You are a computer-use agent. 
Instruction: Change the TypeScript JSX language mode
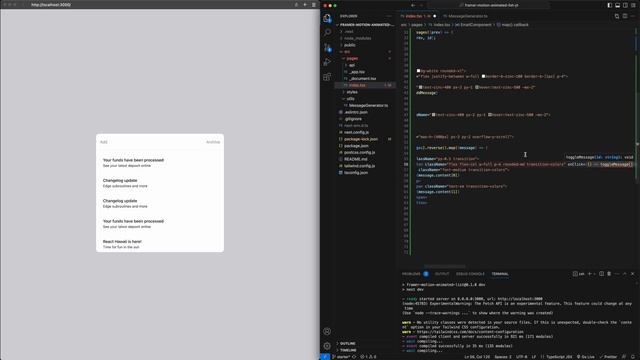click(x=559, y=357)
